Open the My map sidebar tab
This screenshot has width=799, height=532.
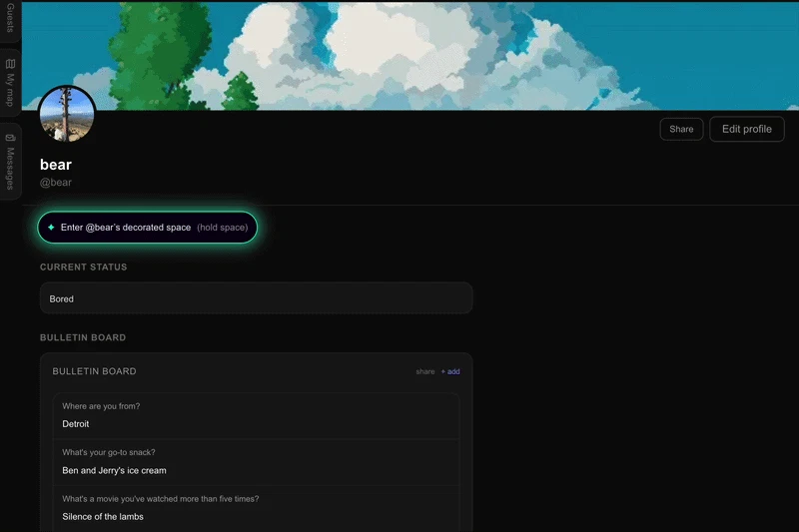[10, 83]
